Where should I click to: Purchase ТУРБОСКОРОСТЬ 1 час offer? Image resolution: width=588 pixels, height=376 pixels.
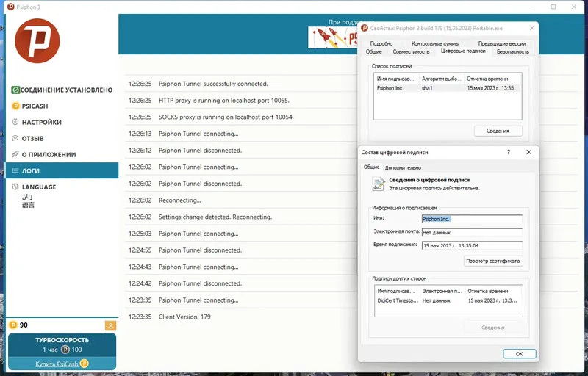62,345
